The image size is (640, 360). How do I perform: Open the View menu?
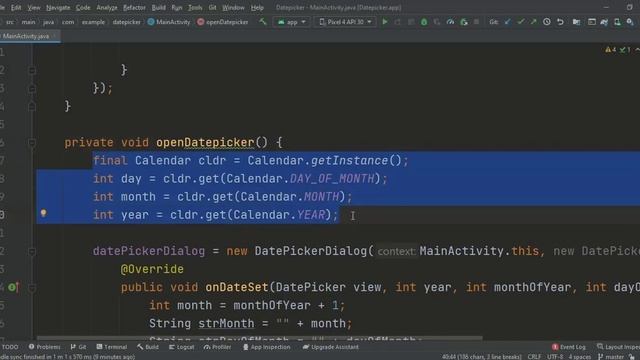click(x=34, y=7)
